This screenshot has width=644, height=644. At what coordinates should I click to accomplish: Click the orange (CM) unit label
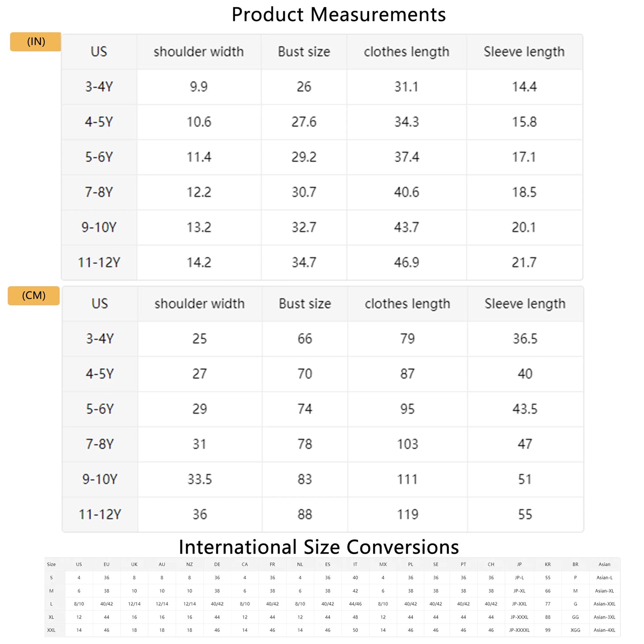34,296
